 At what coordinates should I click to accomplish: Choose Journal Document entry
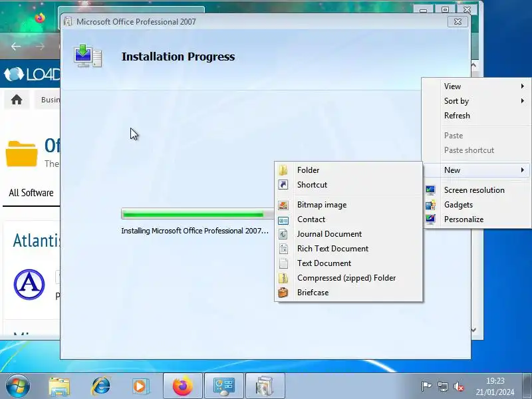pos(348,234)
